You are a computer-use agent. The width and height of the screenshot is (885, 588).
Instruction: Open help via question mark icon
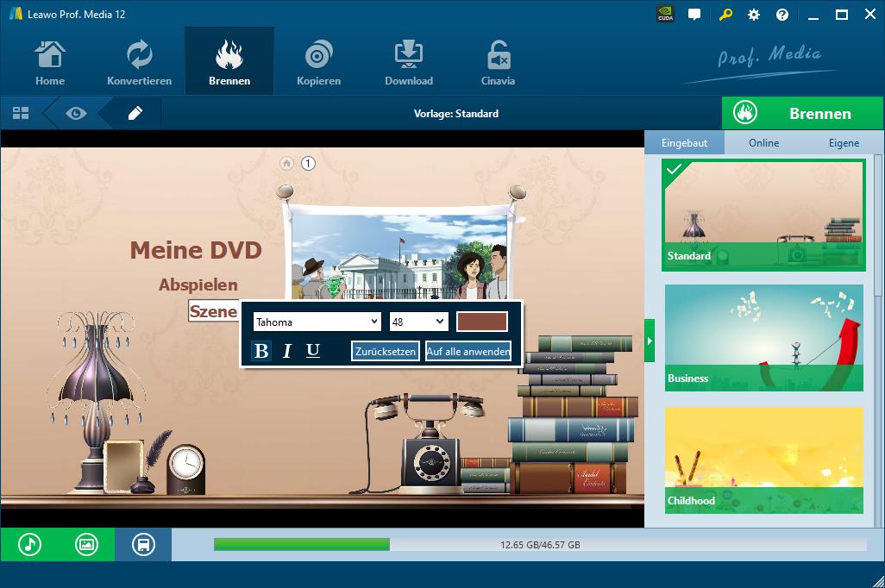tap(782, 15)
